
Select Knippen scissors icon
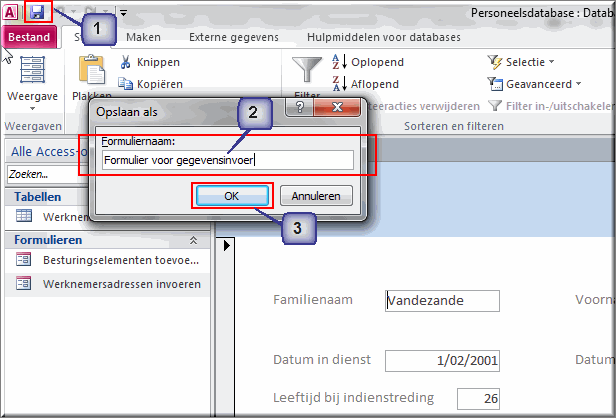pyautogui.click(x=125, y=62)
